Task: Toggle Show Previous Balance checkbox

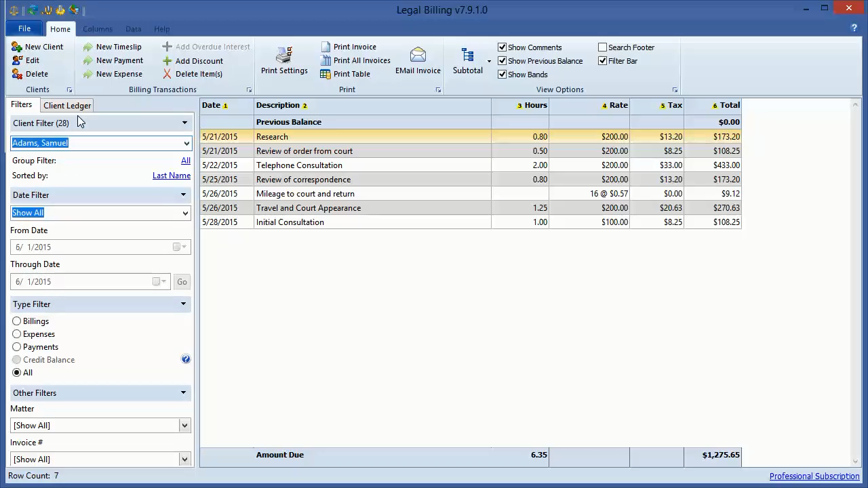Action: (x=502, y=60)
